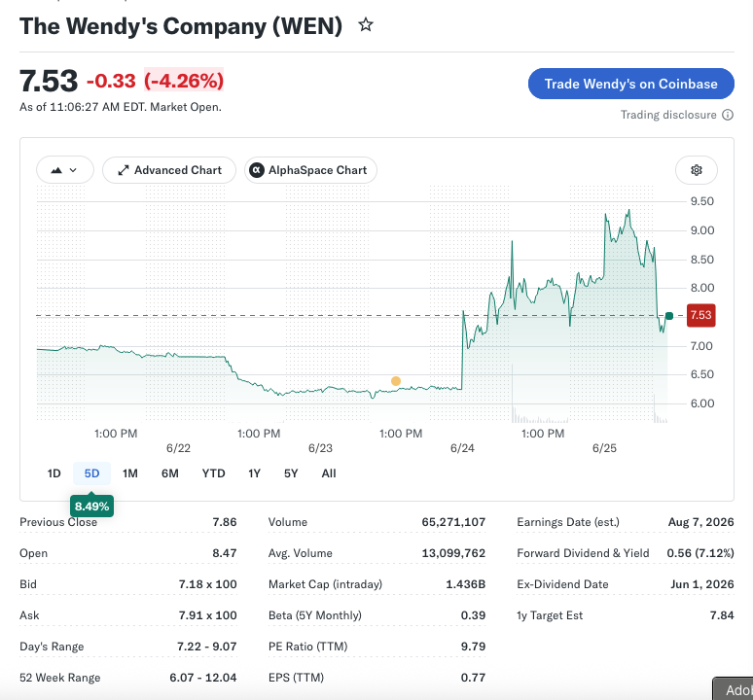Click the Market Cap value 1.436B
This screenshot has height=700, width=753.
(x=465, y=584)
